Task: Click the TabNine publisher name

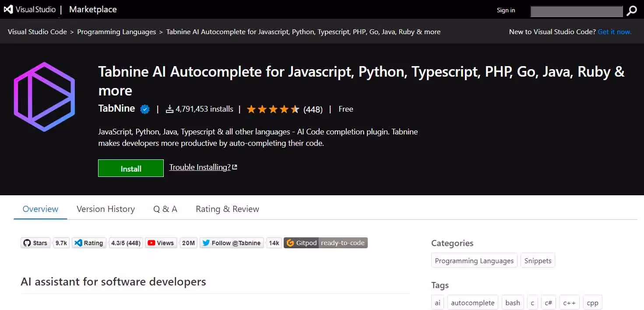Action: tap(116, 109)
